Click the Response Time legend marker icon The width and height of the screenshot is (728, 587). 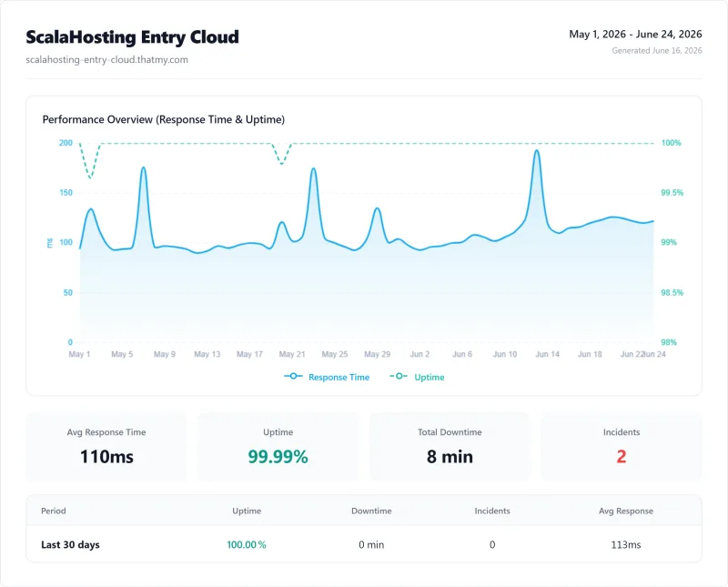(x=293, y=376)
